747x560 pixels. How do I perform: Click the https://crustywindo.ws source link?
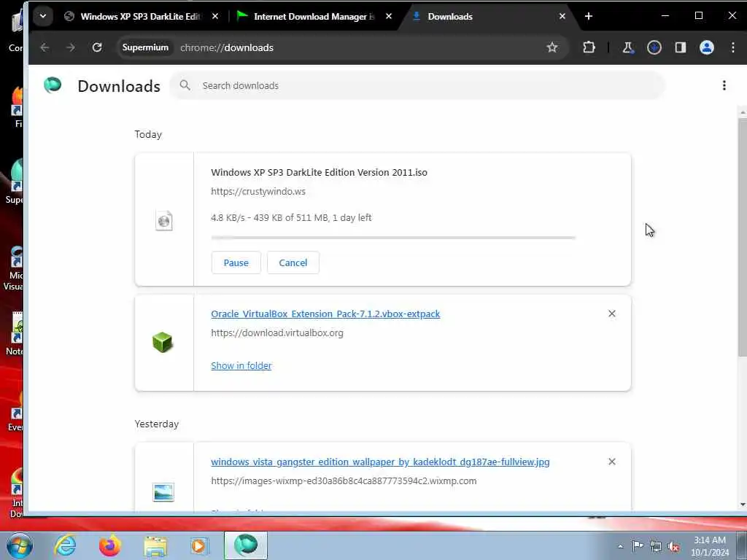click(x=258, y=192)
